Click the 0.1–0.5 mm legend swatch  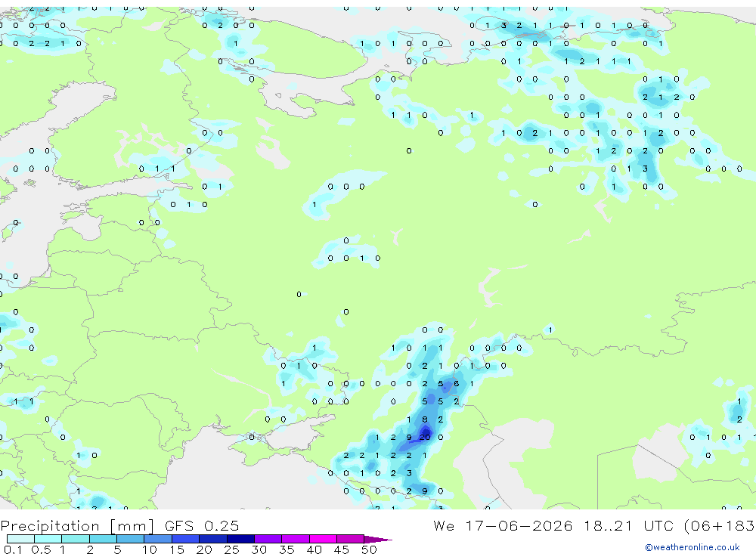coord(20,539)
